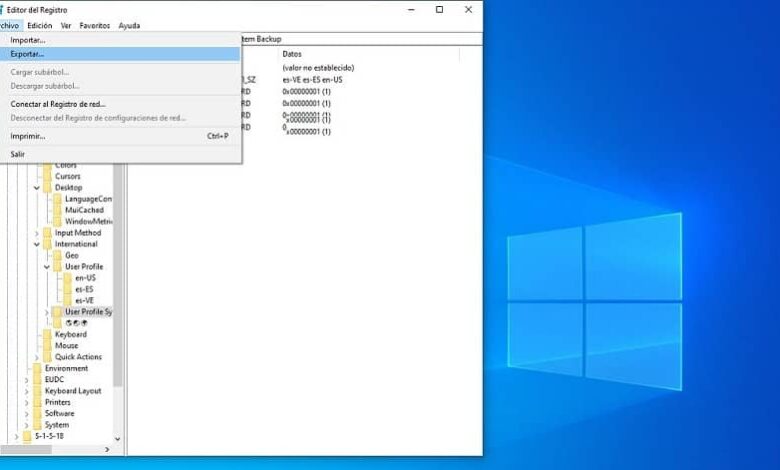Expand the System node
This screenshot has height=470, width=780.
[26, 425]
